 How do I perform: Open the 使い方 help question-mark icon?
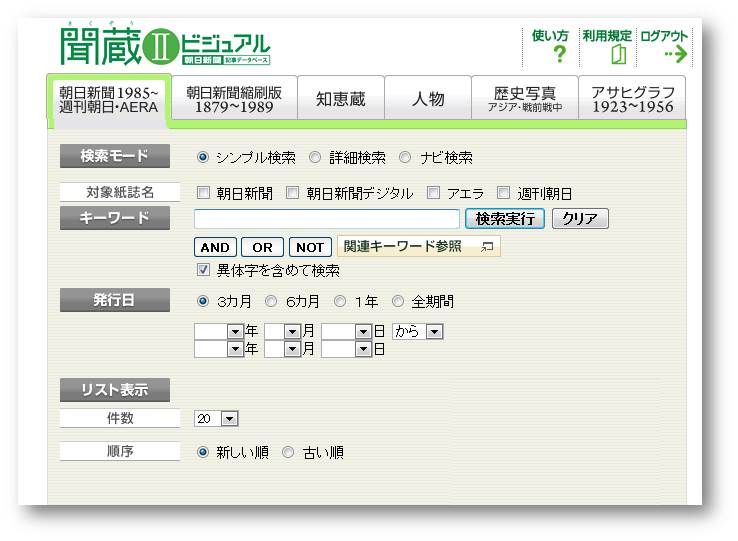[560, 54]
